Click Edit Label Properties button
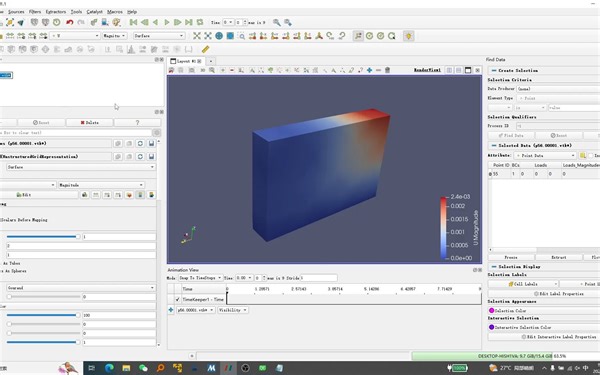600x375 pixels. tap(559, 293)
